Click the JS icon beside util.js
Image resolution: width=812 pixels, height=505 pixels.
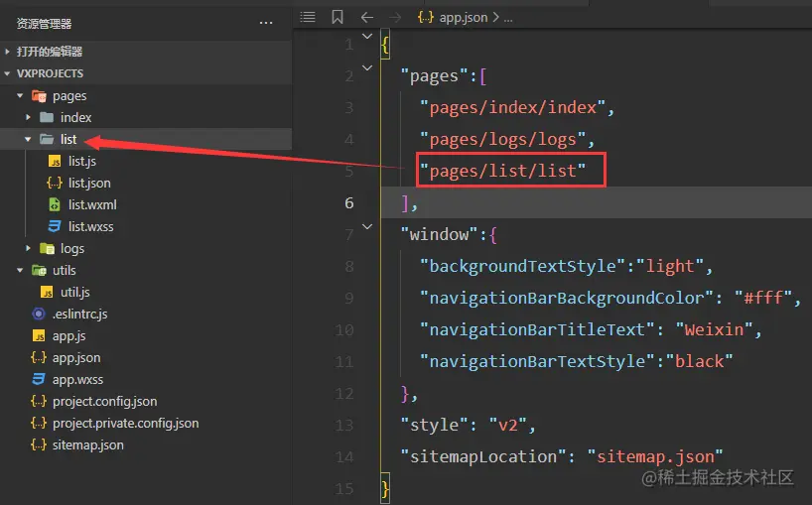(47, 293)
